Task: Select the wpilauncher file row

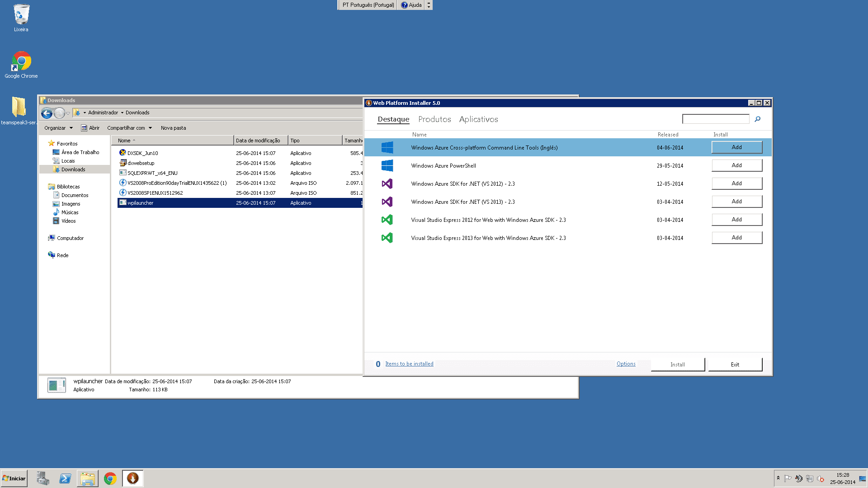Action: (x=240, y=203)
